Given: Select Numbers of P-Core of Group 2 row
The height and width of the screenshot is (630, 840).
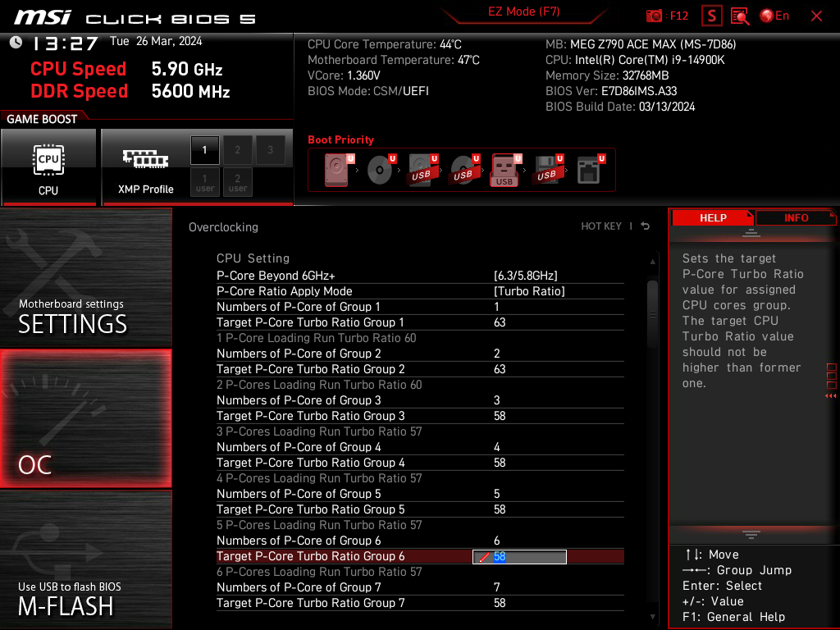Looking at the screenshot, I should click(x=420, y=354).
